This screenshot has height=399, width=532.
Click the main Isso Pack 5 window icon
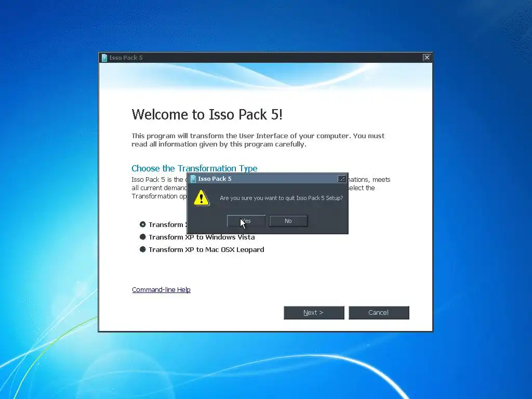104,58
